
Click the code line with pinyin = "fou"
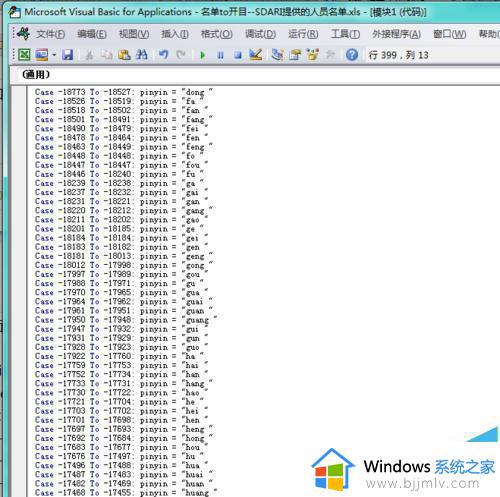[122, 165]
